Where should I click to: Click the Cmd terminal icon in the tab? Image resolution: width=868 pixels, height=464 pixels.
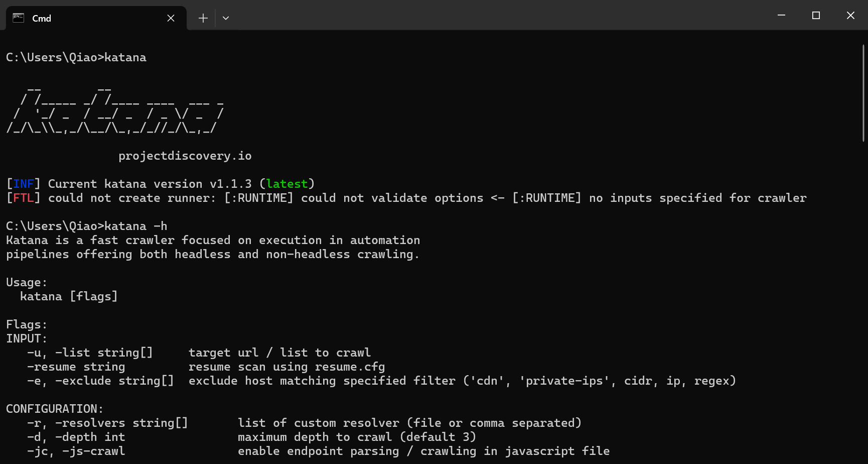point(19,18)
